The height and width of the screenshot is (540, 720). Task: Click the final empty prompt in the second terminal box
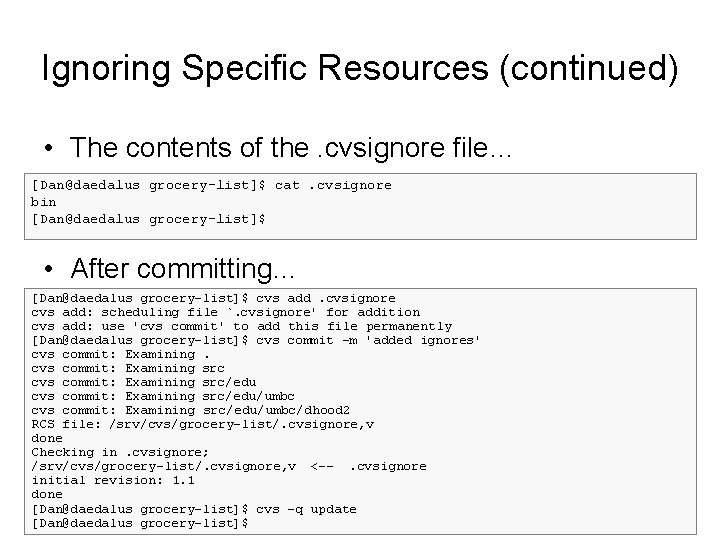140,523
